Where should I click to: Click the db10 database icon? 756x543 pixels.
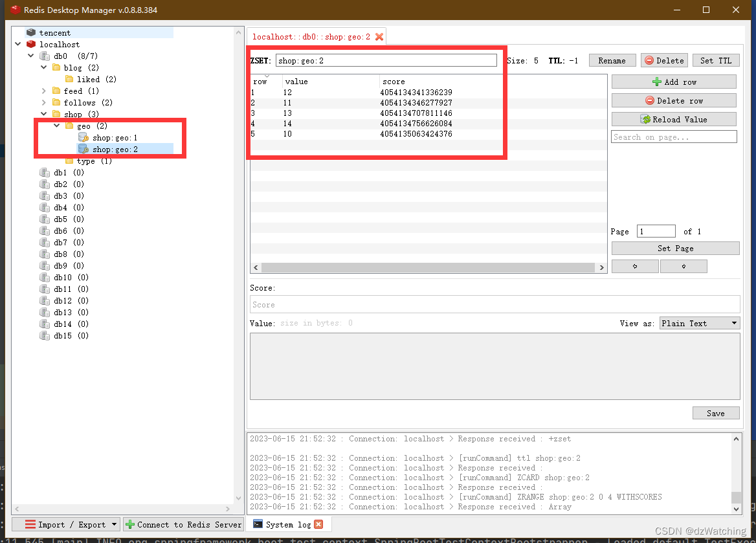45,277
